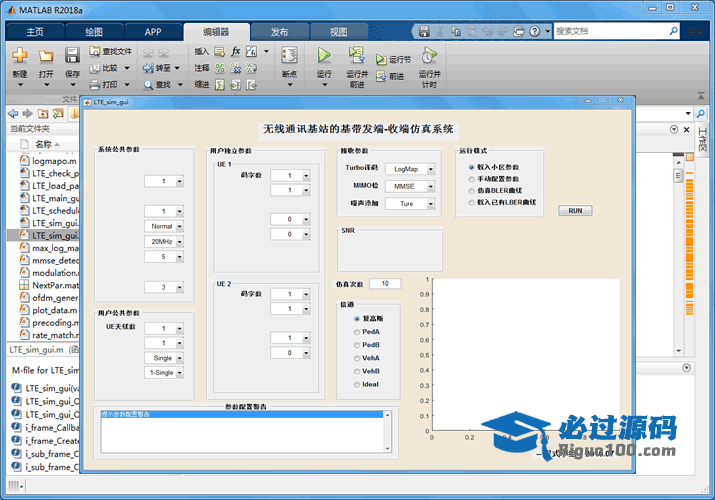This screenshot has height=500, width=715.
Task: Click the warning list scrollbar down arrow
Action: click(388, 449)
